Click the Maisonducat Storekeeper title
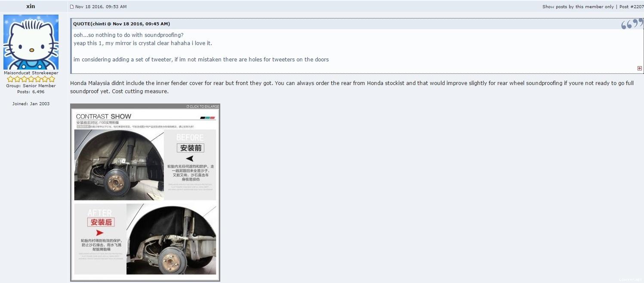 [31, 73]
